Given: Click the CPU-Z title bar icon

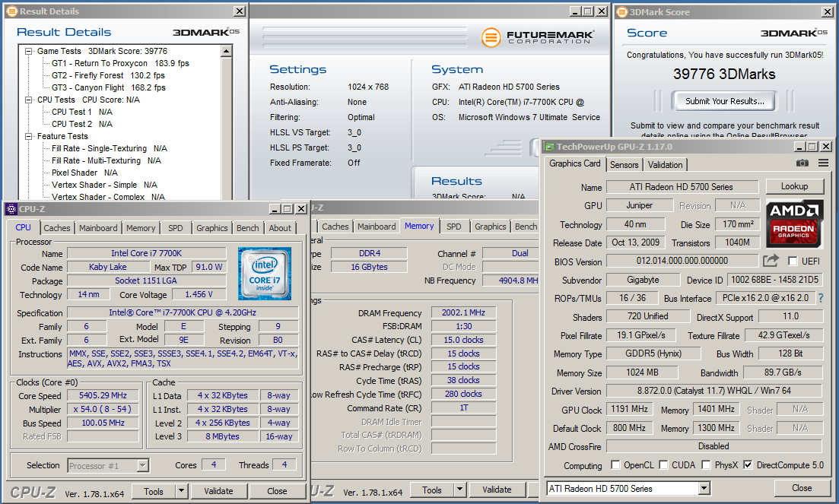Looking at the screenshot, I should tap(11, 209).
